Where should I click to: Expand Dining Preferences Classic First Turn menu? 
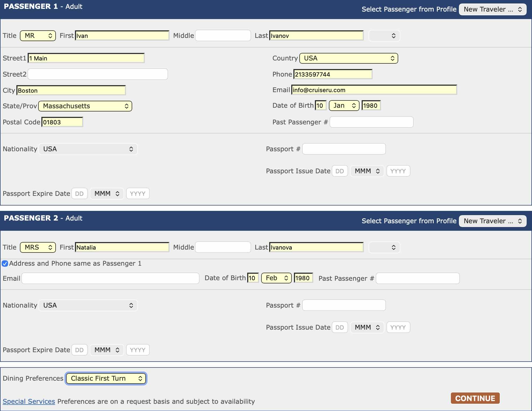coord(106,378)
